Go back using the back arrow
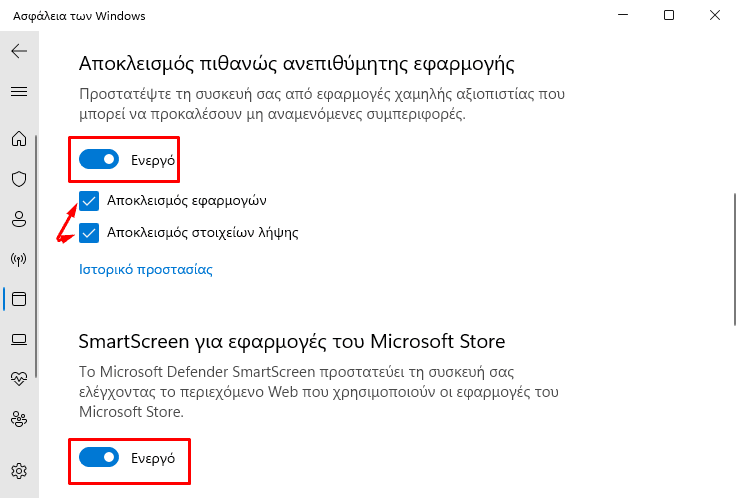Viewport: 736px width, 498px height. [x=19, y=51]
